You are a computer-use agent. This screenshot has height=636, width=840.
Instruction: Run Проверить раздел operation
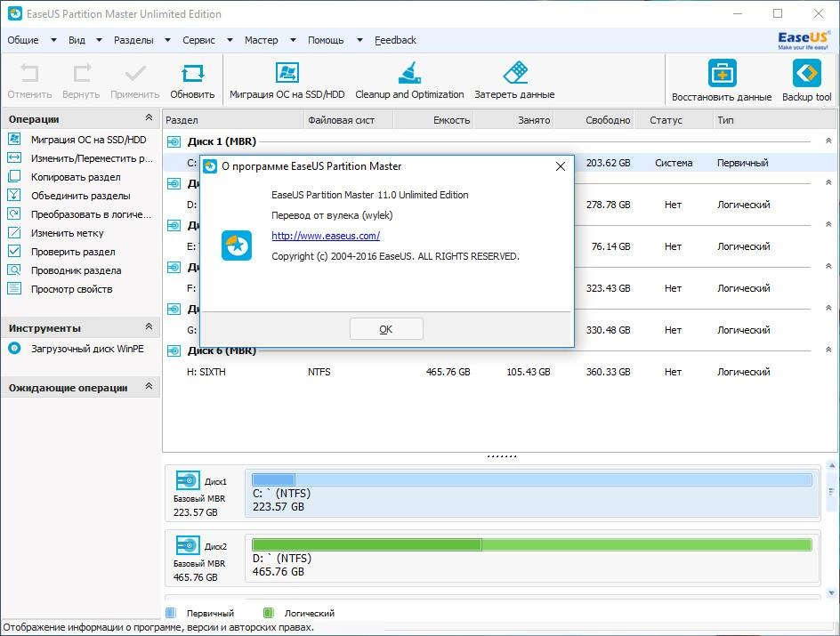(x=73, y=252)
